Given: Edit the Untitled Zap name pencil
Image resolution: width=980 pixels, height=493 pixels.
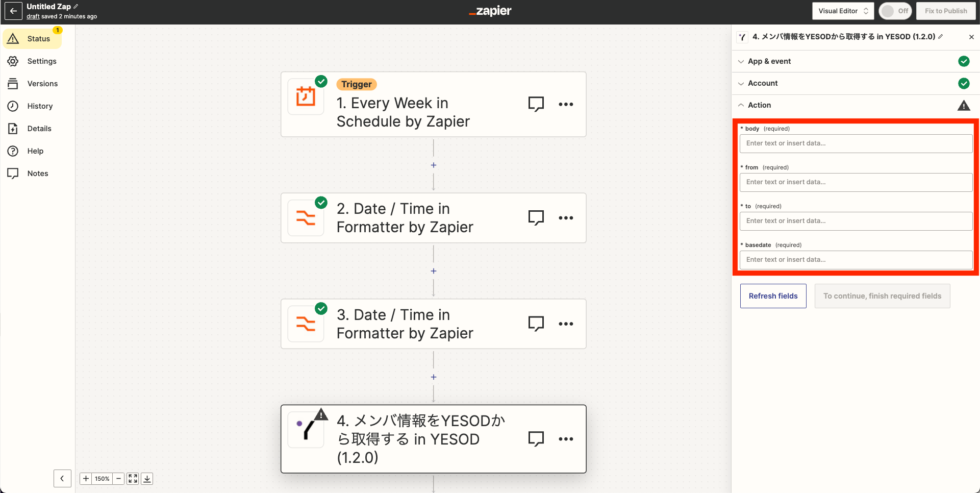Looking at the screenshot, I should 76,7.
